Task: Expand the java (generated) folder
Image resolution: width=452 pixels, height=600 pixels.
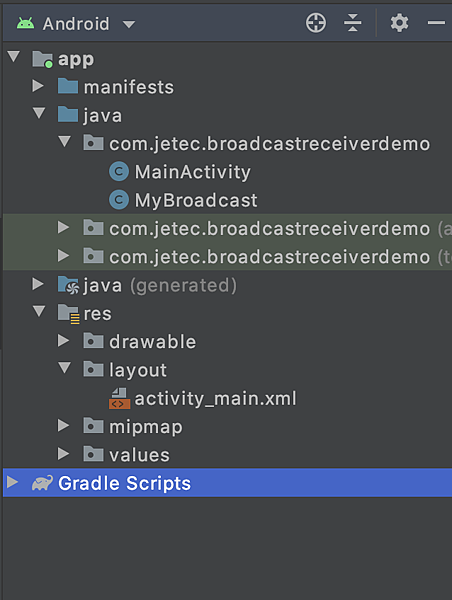Action: click(x=38, y=284)
